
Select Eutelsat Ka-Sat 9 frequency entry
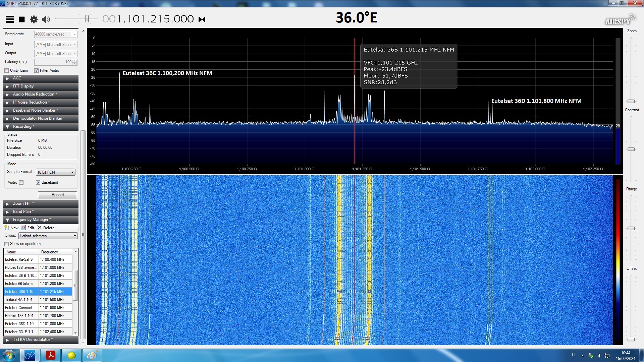click(x=38, y=259)
